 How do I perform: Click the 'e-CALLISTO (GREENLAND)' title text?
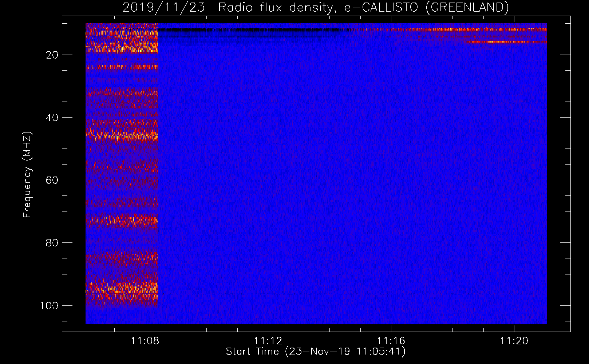pos(426,8)
